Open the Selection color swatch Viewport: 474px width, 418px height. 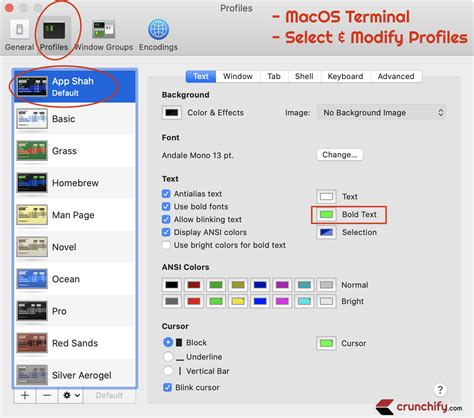coord(326,232)
